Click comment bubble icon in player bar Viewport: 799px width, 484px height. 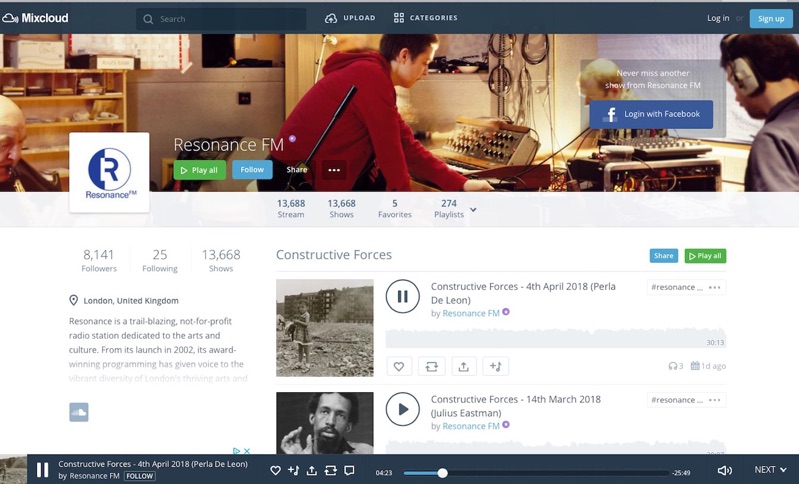pos(349,470)
